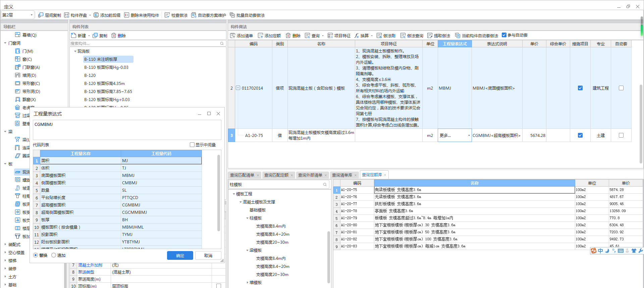Click the 查询 toolbar icon
Viewport: 644px width, 288px height.
pos(308,36)
